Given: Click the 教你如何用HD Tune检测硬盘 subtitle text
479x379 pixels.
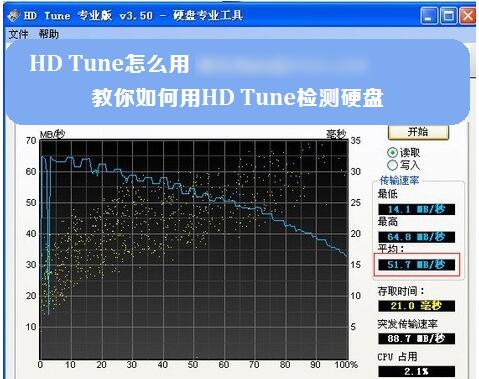Looking at the screenshot, I should 237,97.
